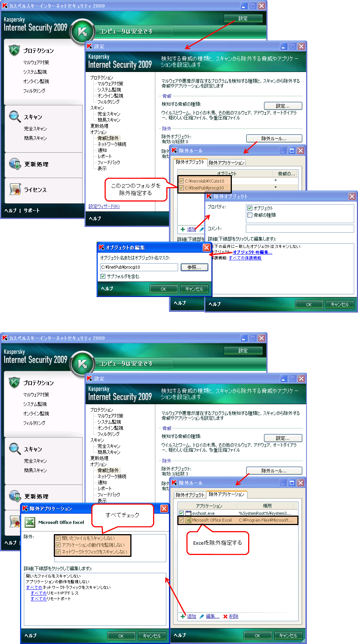Click 完全スキャン in upper main window sidebar

coord(35,129)
